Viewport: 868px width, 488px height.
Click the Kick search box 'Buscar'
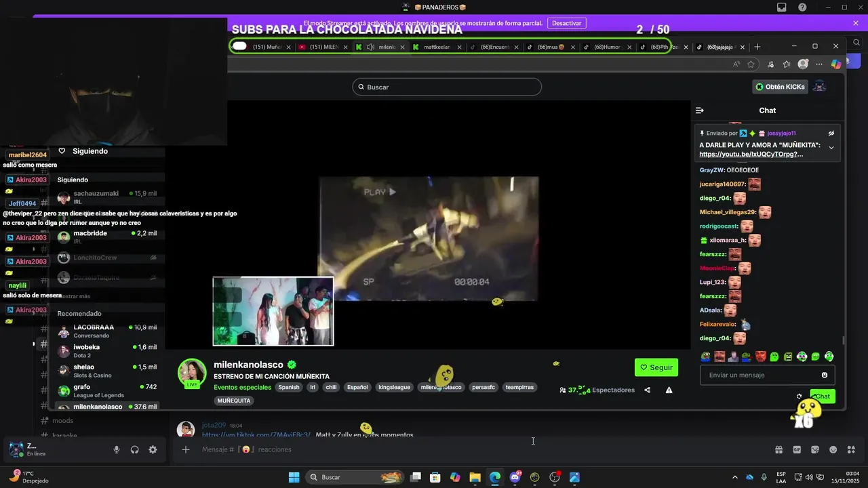click(x=447, y=87)
